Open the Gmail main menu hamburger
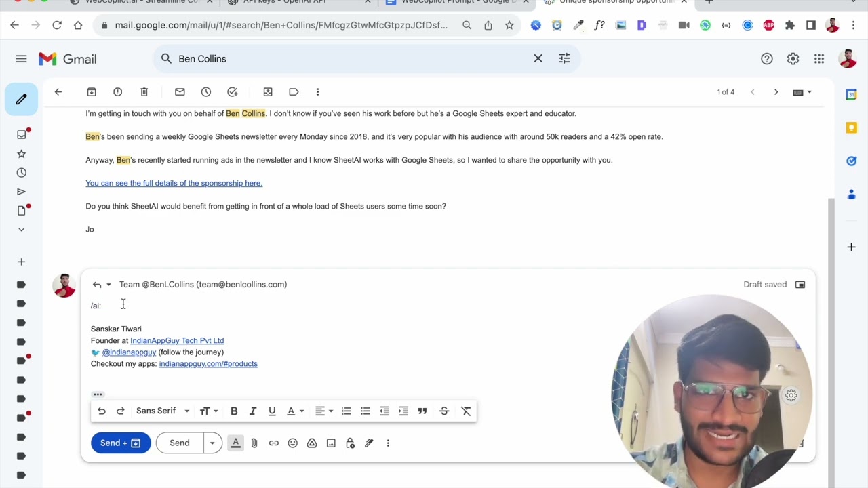Image resolution: width=868 pixels, height=488 pixels. [x=21, y=59]
